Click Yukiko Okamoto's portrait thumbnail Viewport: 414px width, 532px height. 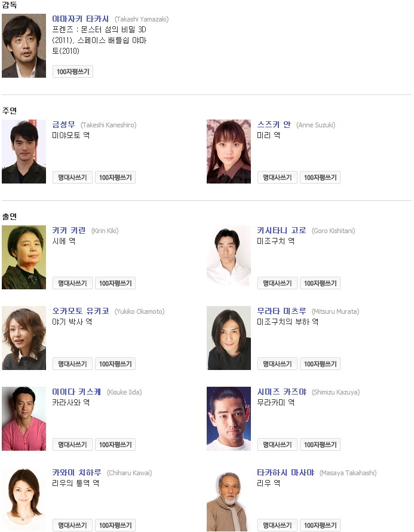click(x=24, y=338)
